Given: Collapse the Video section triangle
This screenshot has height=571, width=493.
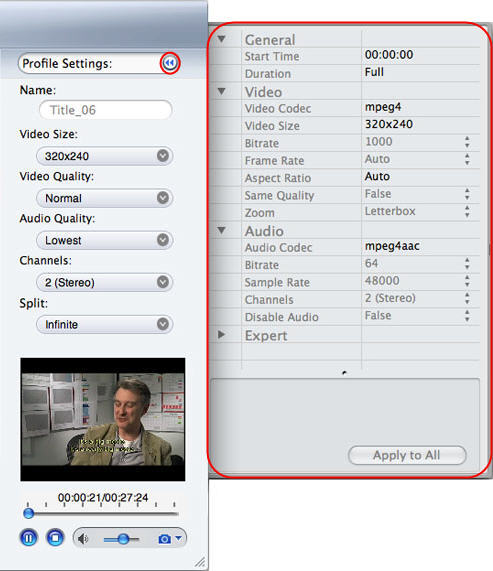Looking at the screenshot, I should point(221,91).
